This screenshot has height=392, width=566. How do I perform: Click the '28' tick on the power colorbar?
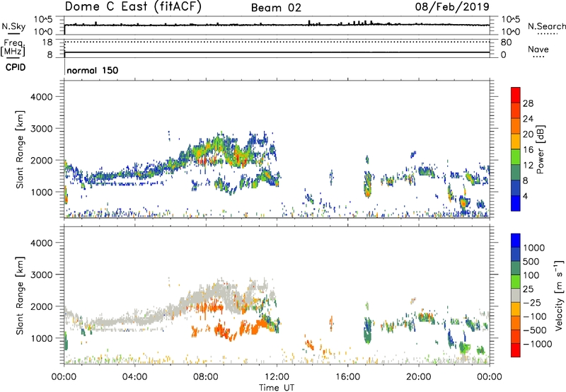pyautogui.click(x=528, y=103)
